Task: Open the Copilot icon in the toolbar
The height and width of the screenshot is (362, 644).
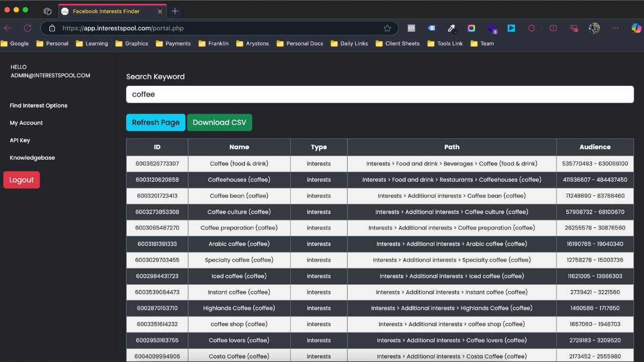Action: pyautogui.click(x=636, y=28)
